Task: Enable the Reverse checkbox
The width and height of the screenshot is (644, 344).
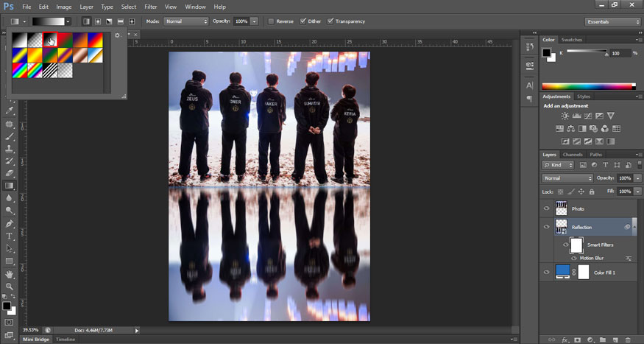Action: tap(272, 21)
